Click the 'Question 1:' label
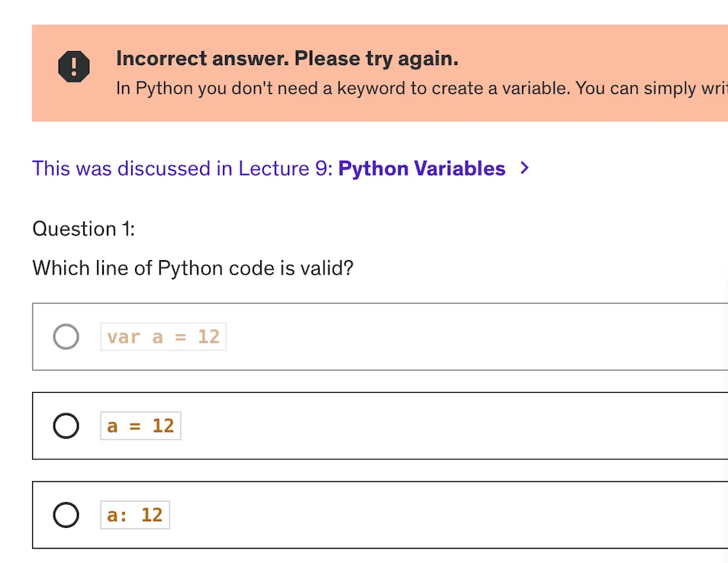The height and width of the screenshot is (563, 728). pyautogui.click(x=83, y=229)
